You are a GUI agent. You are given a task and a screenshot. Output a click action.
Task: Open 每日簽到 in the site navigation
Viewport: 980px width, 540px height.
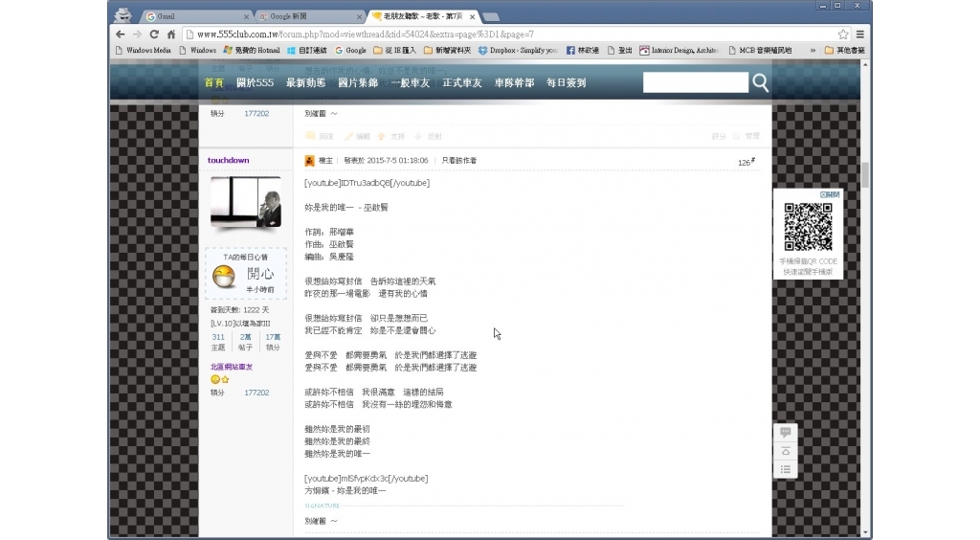tap(566, 83)
